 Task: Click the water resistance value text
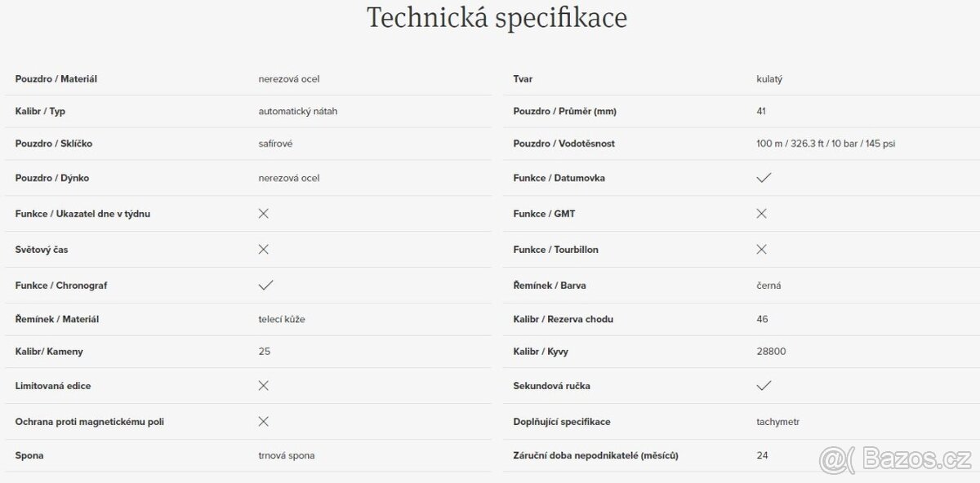(x=826, y=144)
